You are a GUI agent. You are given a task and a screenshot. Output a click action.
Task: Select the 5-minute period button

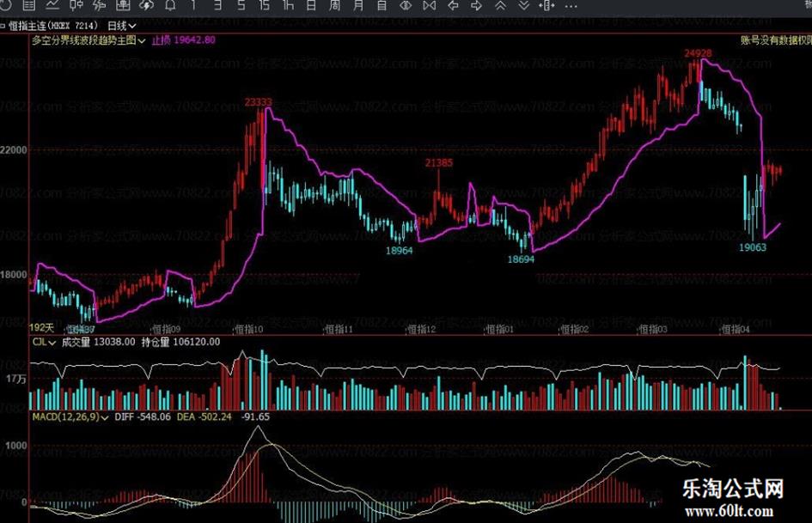[x=241, y=5]
